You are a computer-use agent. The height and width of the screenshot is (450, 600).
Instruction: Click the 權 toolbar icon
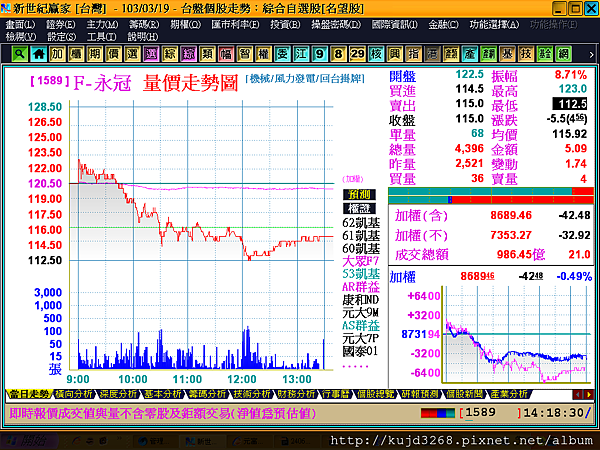263,54
